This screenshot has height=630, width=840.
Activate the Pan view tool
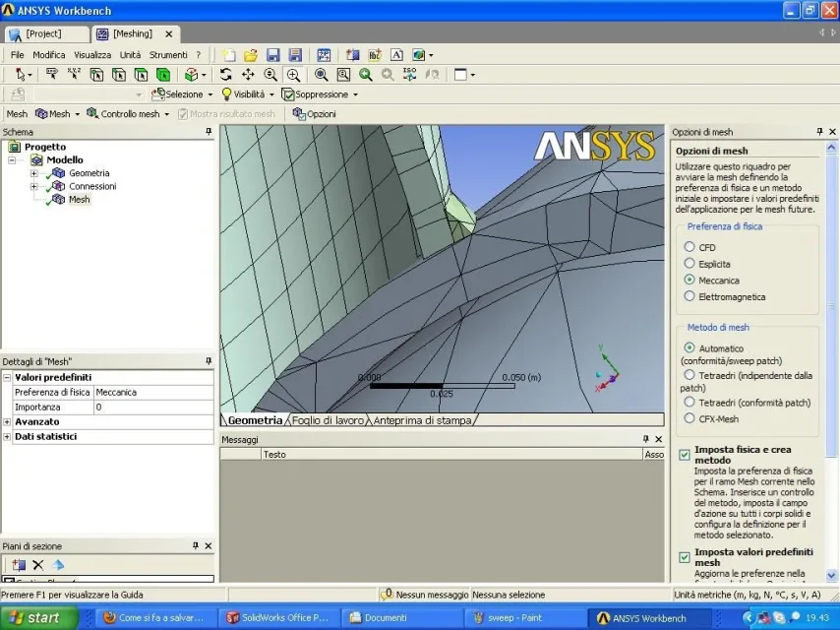248,75
